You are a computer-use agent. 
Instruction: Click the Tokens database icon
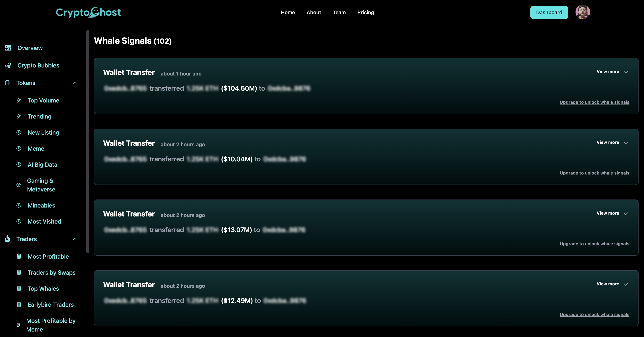7,83
